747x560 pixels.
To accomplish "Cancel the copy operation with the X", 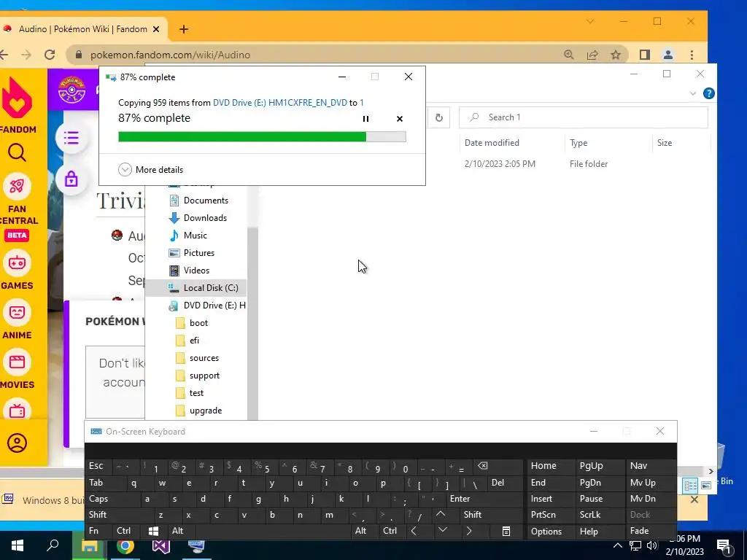I will (x=400, y=119).
